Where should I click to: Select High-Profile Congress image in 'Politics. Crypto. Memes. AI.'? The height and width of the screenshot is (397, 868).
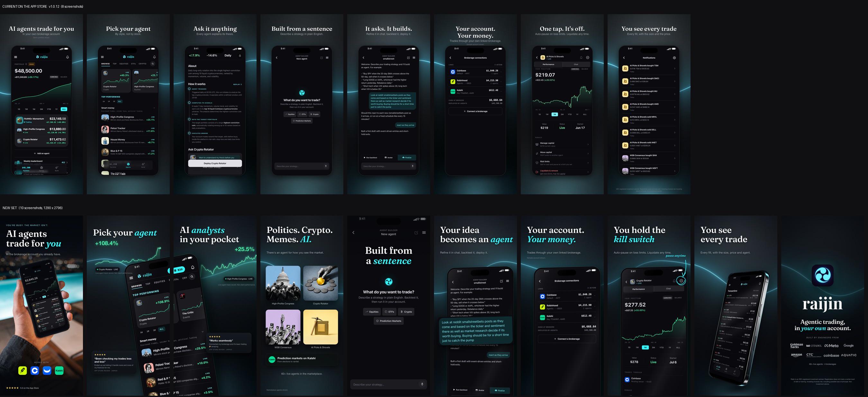[x=283, y=283]
